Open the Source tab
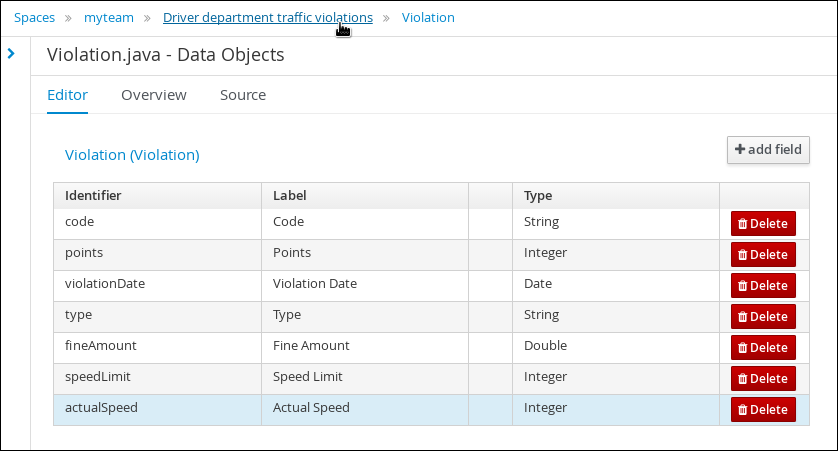838x451 pixels. [243, 95]
